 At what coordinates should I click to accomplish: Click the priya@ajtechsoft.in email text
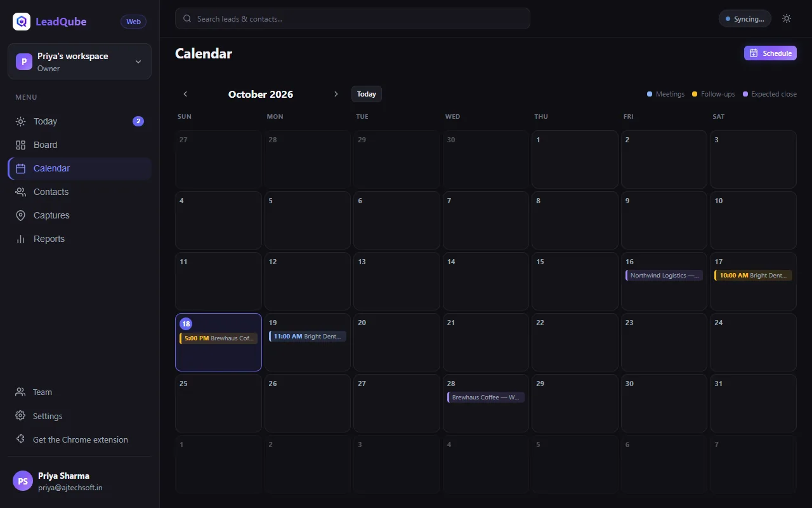coord(70,488)
